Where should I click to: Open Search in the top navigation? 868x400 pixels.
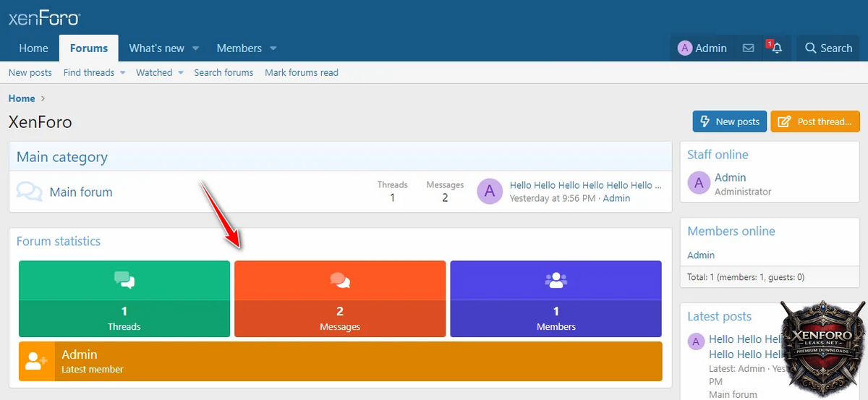[828, 48]
